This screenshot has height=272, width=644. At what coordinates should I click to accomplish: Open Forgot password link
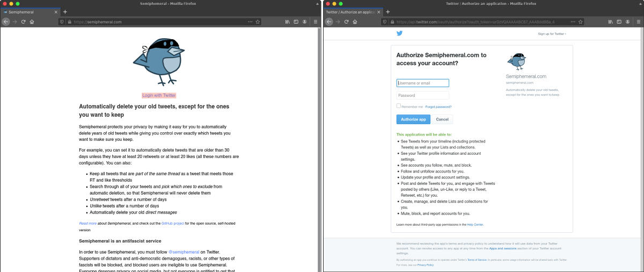point(438,107)
